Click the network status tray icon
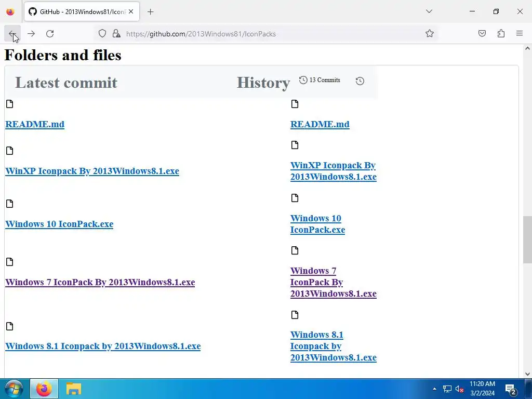532x399 pixels. (447, 389)
